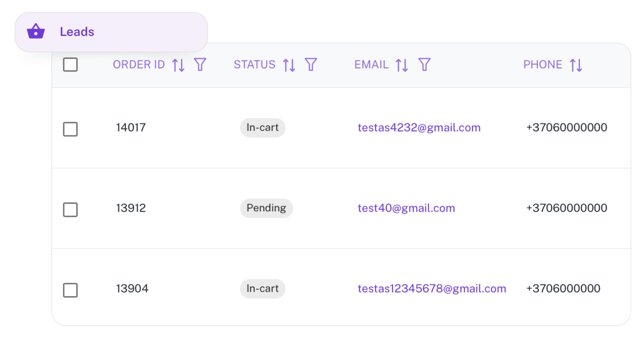Screen dimensions: 644x356
Task: Click the ORDER ID column header
Action: pos(139,64)
